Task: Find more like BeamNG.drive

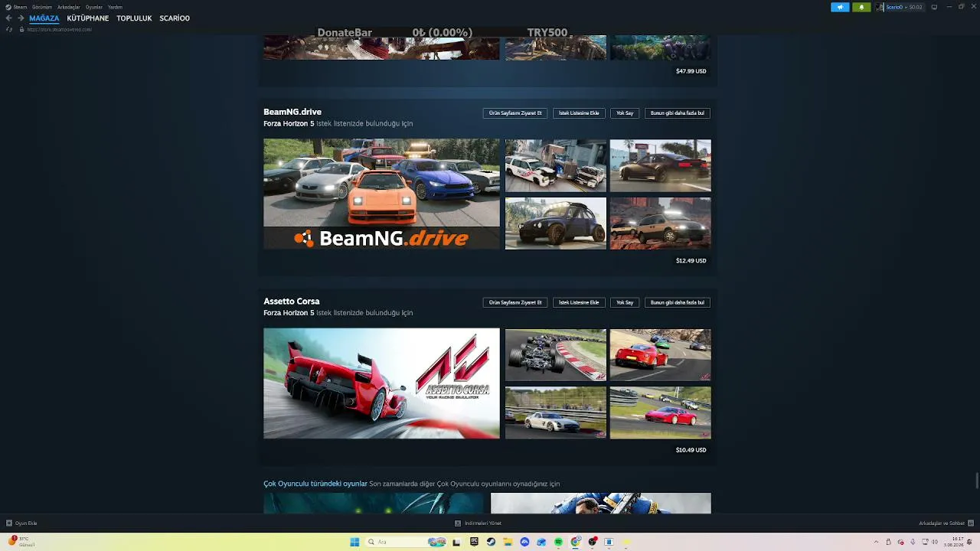Action: (x=678, y=113)
